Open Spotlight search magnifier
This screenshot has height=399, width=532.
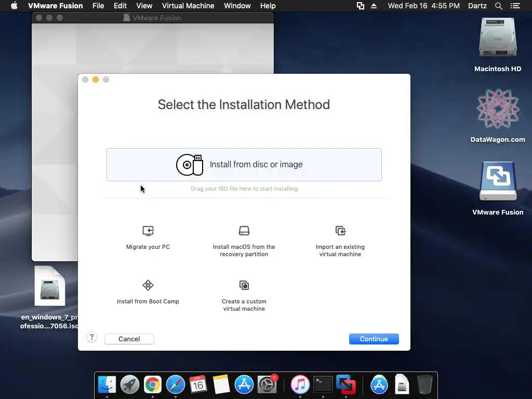[498, 6]
